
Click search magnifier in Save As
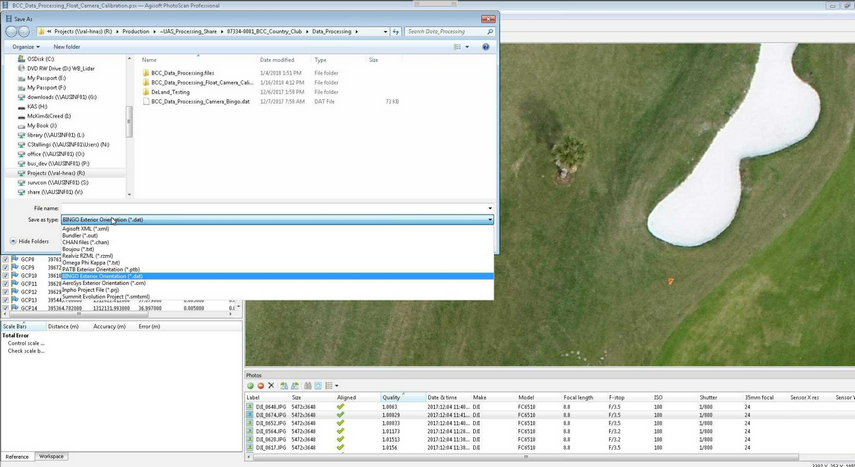[490, 32]
